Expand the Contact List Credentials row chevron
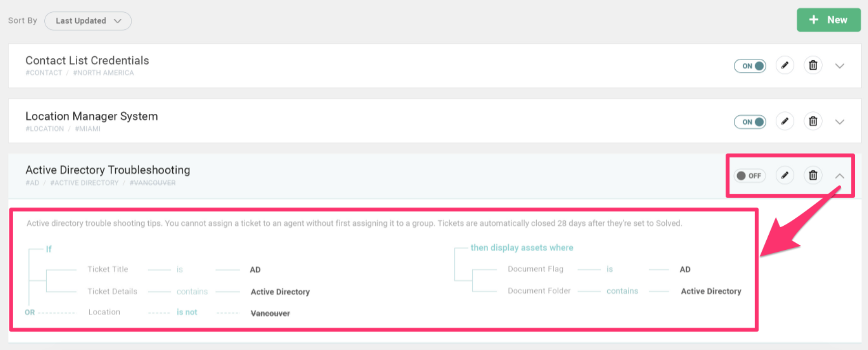Viewport: 868px width, 350px height. 840,66
